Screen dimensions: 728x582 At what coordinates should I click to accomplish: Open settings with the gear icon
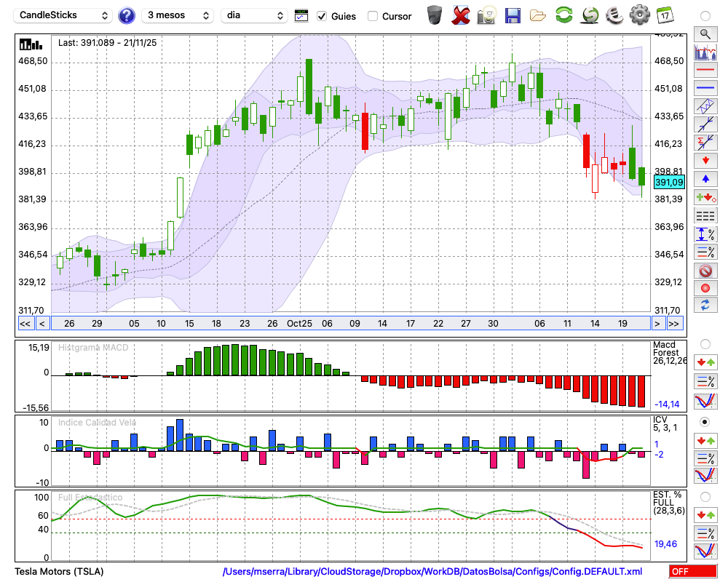pyautogui.click(x=640, y=15)
